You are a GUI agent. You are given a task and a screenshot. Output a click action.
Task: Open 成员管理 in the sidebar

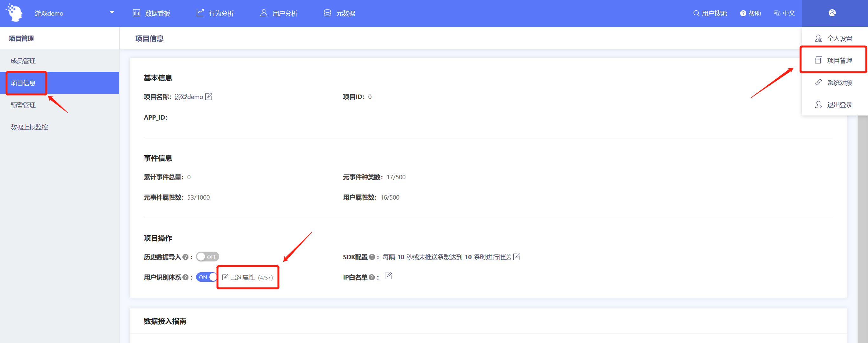point(60,61)
